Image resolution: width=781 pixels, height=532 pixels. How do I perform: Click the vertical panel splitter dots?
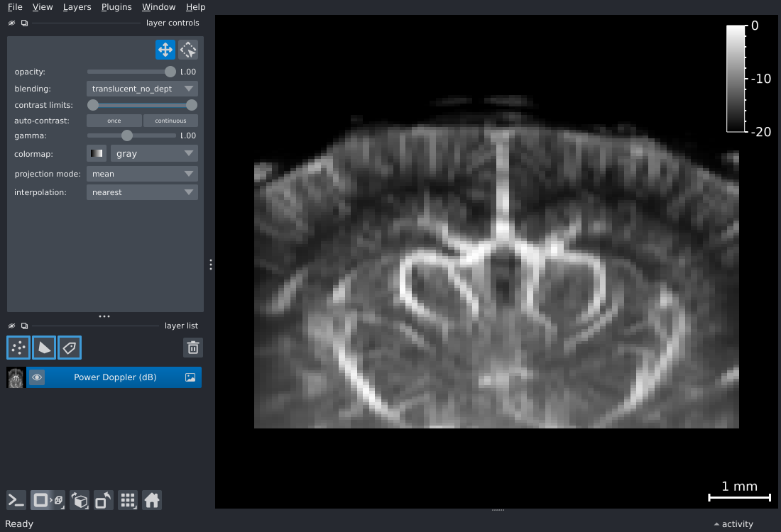pos(211,265)
